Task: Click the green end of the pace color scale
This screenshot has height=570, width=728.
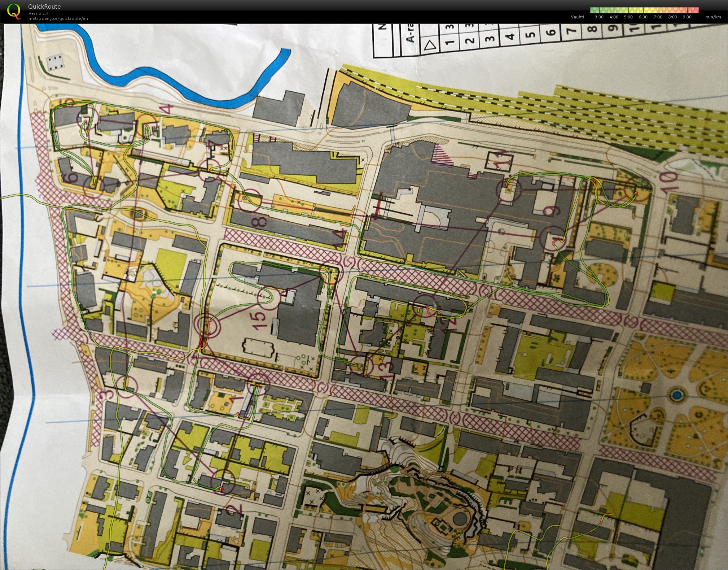Action: (x=592, y=10)
